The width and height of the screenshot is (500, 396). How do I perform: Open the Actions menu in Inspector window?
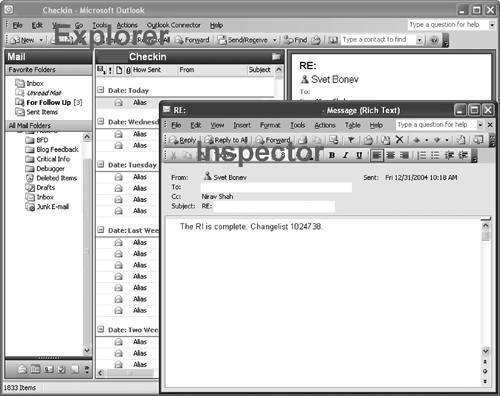pos(325,125)
